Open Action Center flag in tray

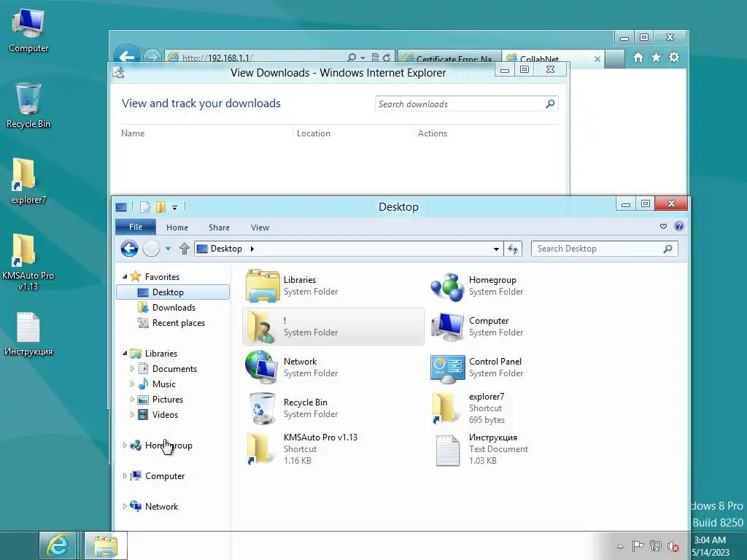tap(638, 546)
